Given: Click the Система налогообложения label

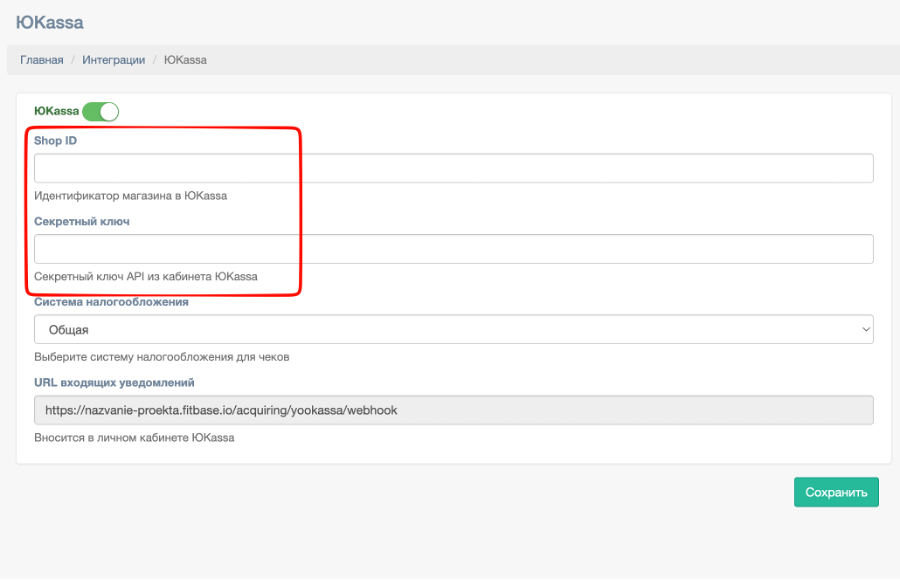Looking at the screenshot, I should tap(111, 302).
